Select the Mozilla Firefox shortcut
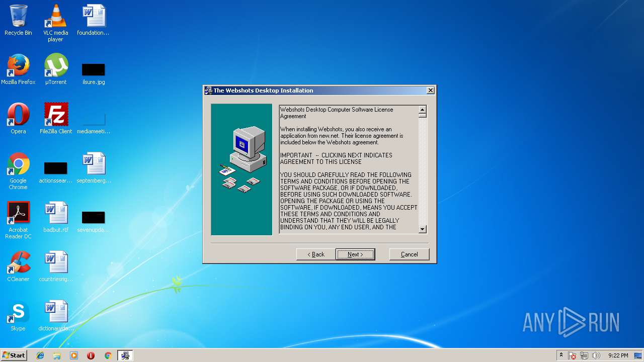Viewport: 644px width, 362px height. click(18, 69)
